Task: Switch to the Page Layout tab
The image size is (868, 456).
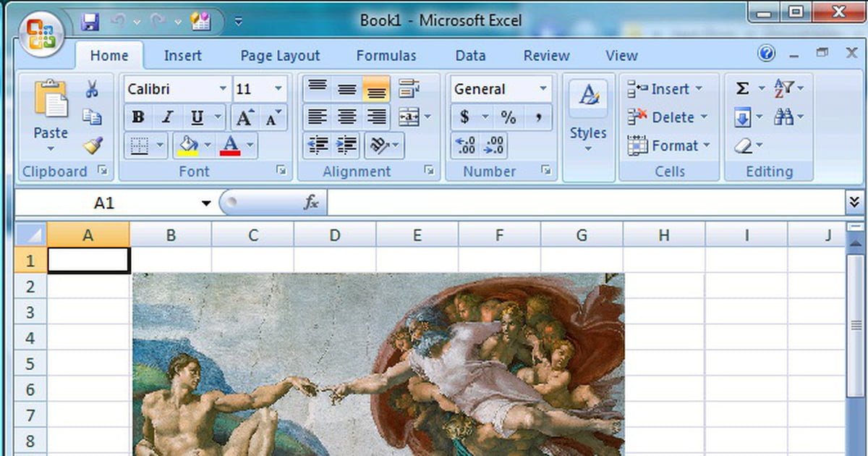Action: [280, 56]
